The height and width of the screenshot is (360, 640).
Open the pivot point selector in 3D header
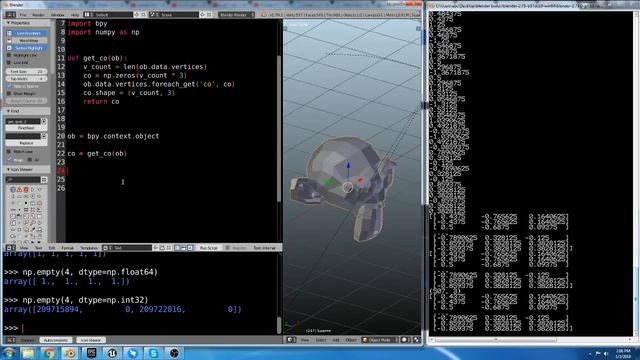(416, 340)
